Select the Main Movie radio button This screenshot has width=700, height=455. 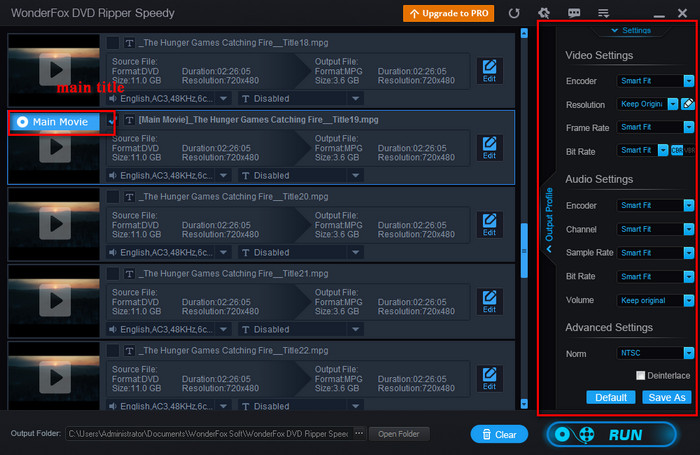tap(22, 122)
